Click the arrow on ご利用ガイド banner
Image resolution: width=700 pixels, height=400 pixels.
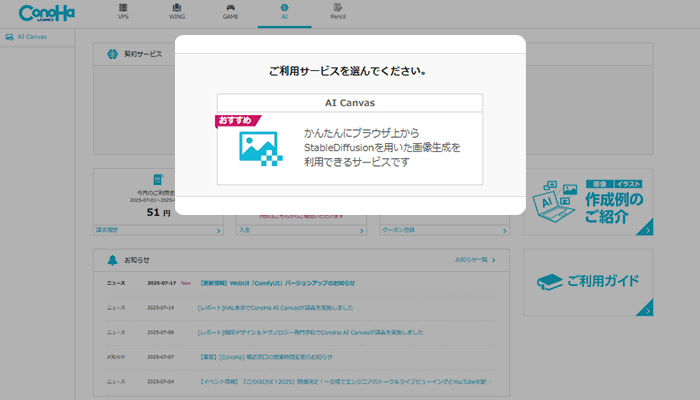tap(645, 308)
